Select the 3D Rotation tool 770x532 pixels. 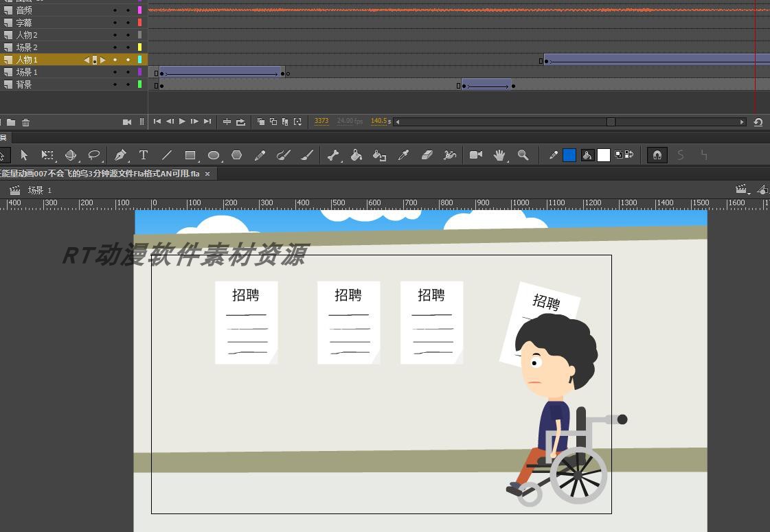(x=71, y=155)
